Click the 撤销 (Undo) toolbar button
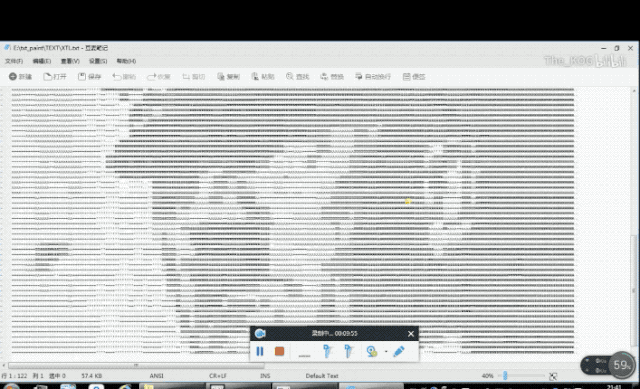Screen dimensions: 640x389 124,76
